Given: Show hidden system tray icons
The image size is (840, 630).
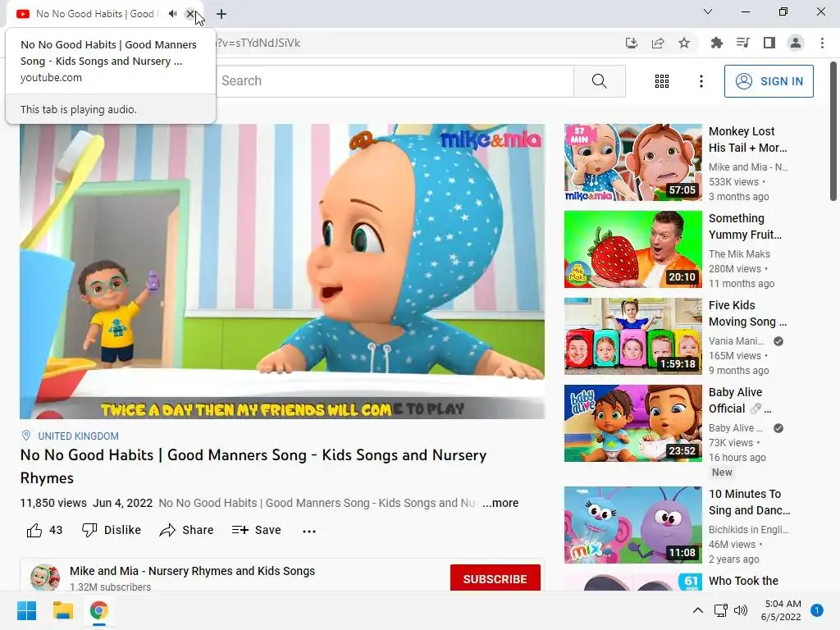Looking at the screenshot, I should click(697, 610).
